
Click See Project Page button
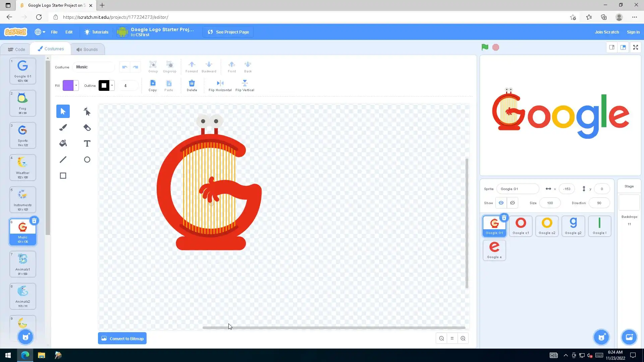[228, 32]
